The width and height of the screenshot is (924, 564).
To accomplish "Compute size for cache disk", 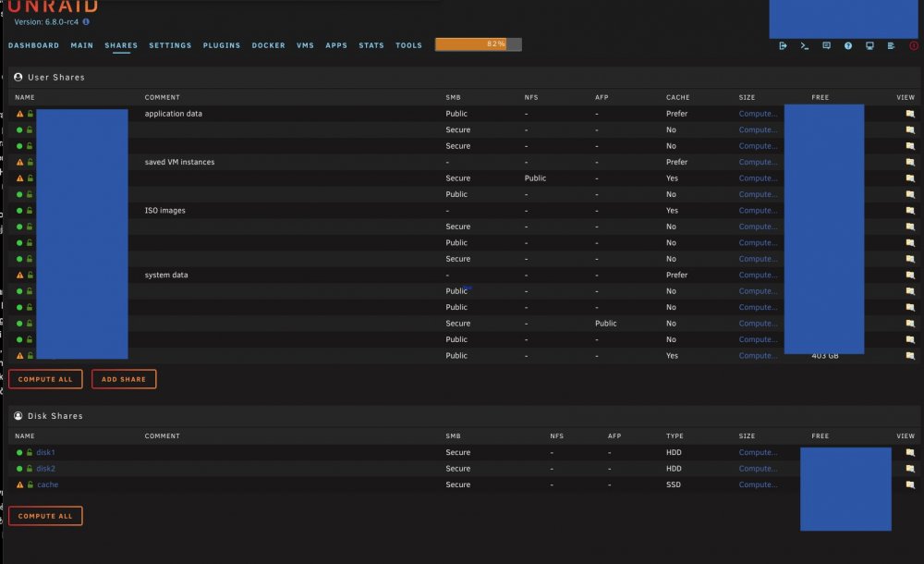I will (x=758, y=484).
